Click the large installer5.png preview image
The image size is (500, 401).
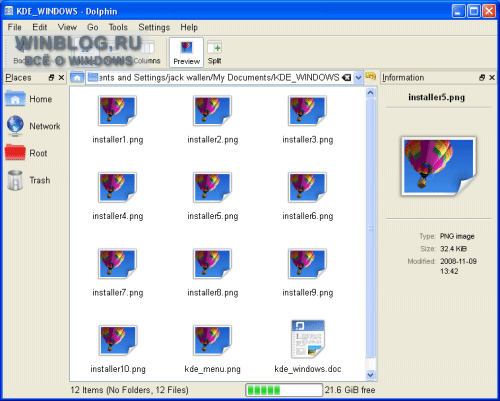pos(439,165)
